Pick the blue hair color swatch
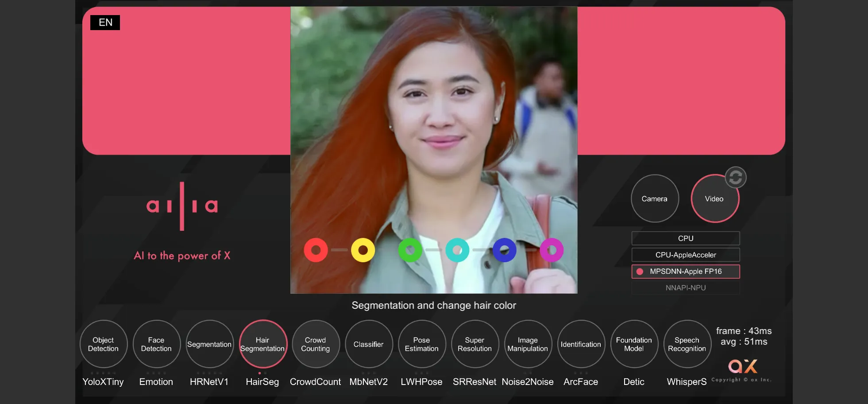868x404 pixels. [x=505, y=250]
